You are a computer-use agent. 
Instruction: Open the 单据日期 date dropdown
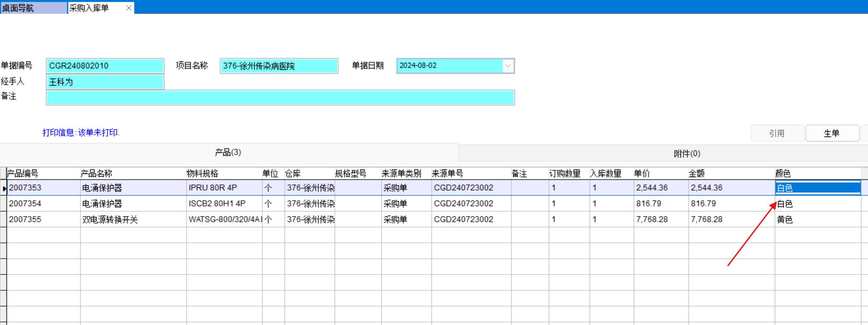coord(507,66)
